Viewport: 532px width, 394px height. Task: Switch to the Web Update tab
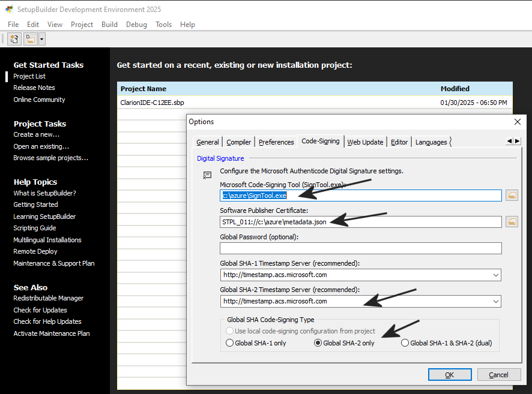point(365,142)
